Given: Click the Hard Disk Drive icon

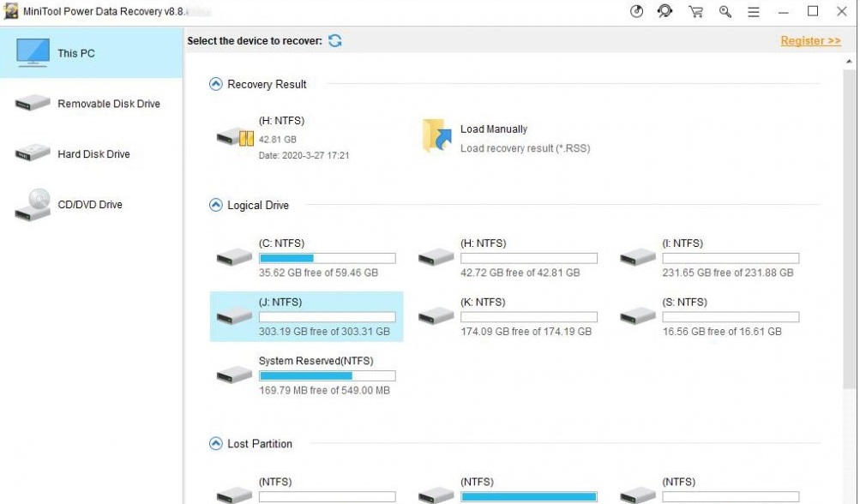Looking at the screenshot, I should point(33,153).
